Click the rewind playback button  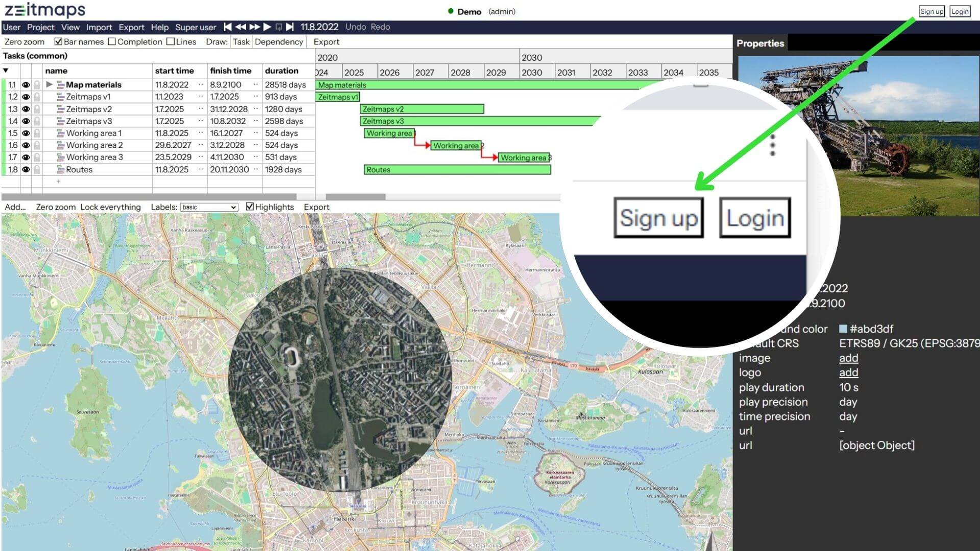pos(240,27)
